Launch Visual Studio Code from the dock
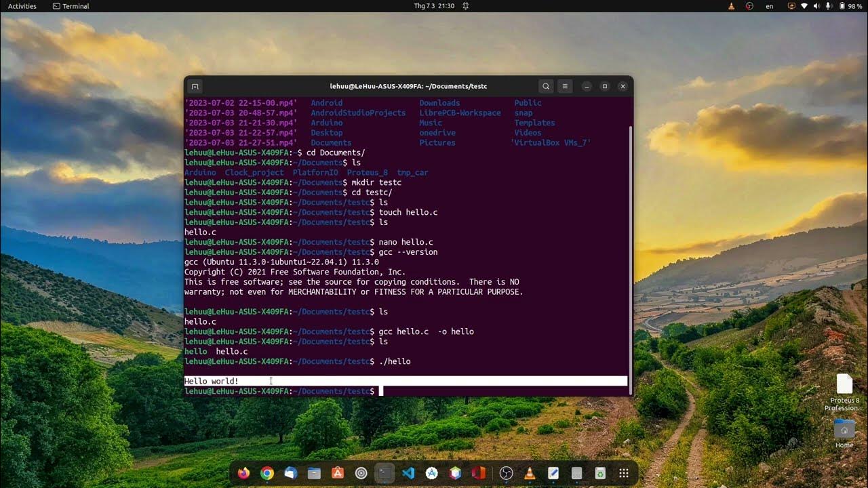This screenshot has width=868, height=488. pyautogui.click(x=408, y=473)
